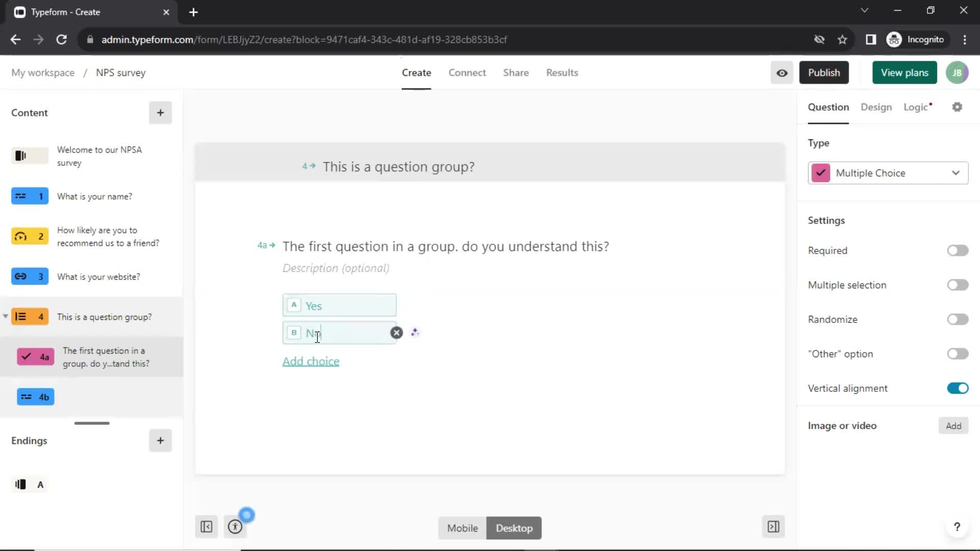This screenshot has width=980, height=551.
Task: Remove choice B with X icon
Action: pyautogui.click(x=396, y=333)
